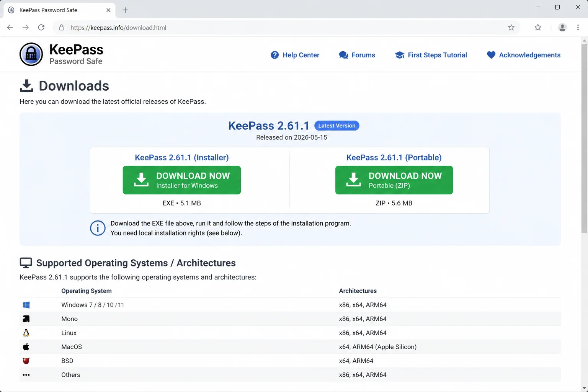Click the blue info circle icon

(x=98, y=228)
